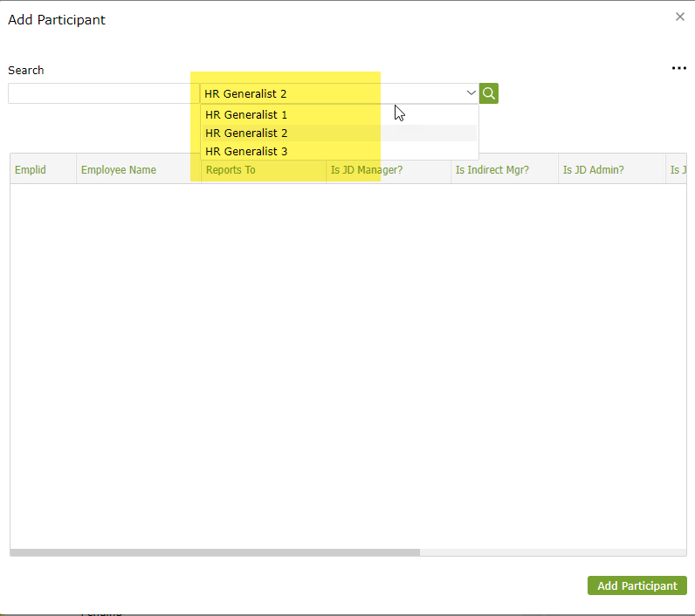Click the scrollbar track right of the thumb
The height and width of the screenshot is (616, 695).
coord(552,552)
